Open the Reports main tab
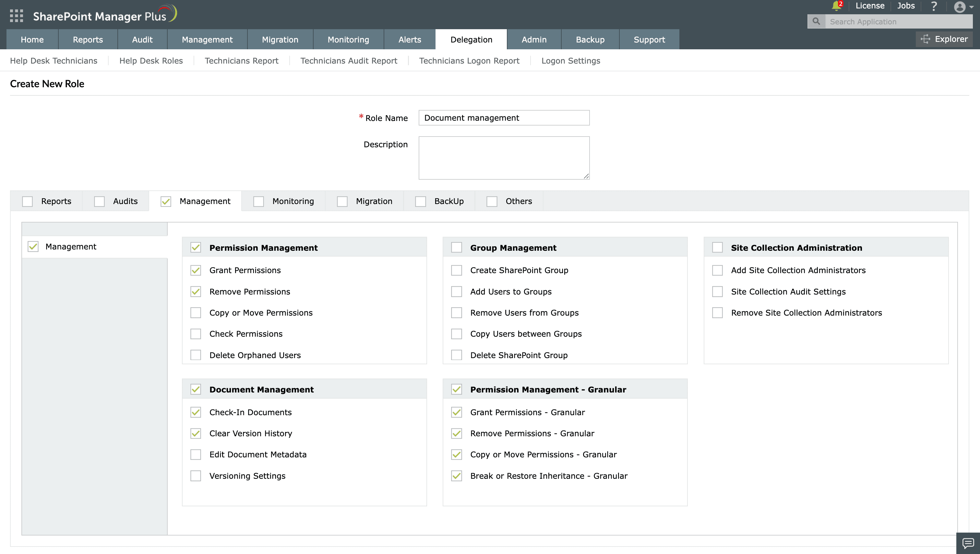This screenshot has width=980, height=554. tap(88, 39)
